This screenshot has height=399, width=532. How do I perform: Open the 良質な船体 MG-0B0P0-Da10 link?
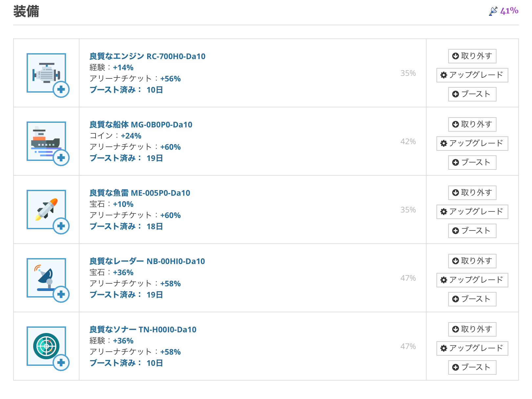point(141,124)
